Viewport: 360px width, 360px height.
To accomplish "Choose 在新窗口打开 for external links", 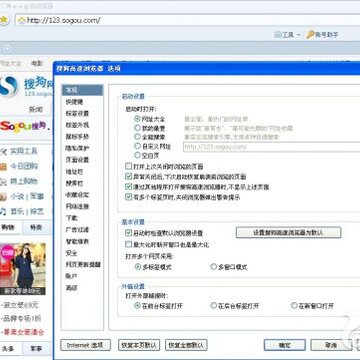I will [x=294, y=305].
